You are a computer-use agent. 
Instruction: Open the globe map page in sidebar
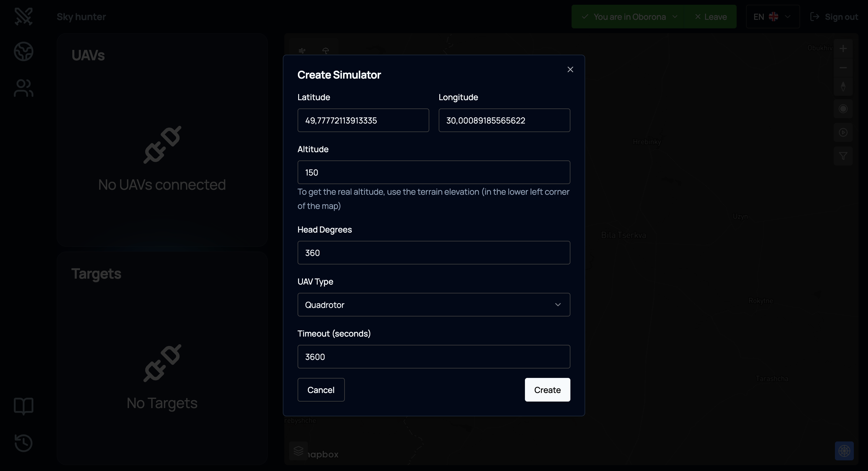coord(24,52)
